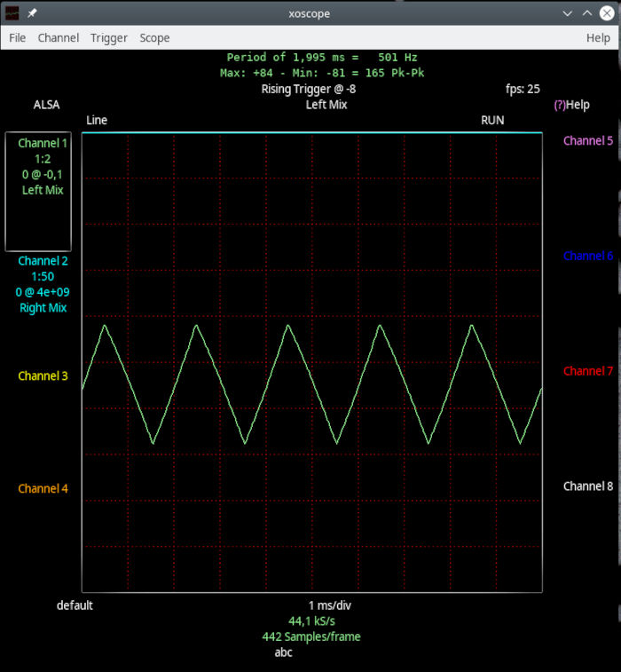
Task: Select Channel 1 label
Action: [x=43, y=143]
